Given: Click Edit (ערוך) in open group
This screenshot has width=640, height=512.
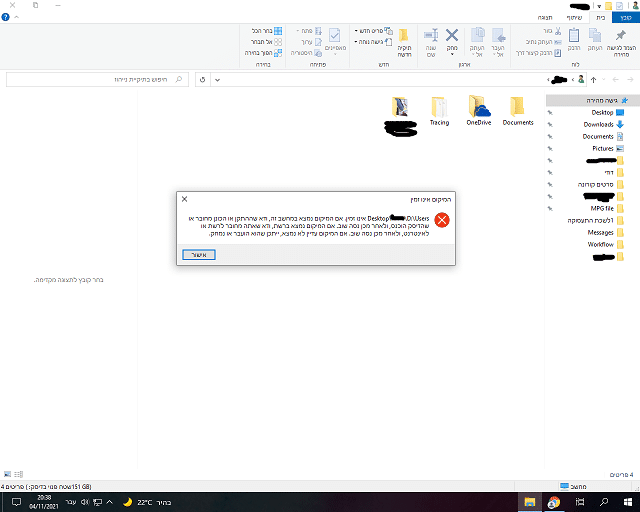Looking at the screenshot, I should [x=311, y=42].
